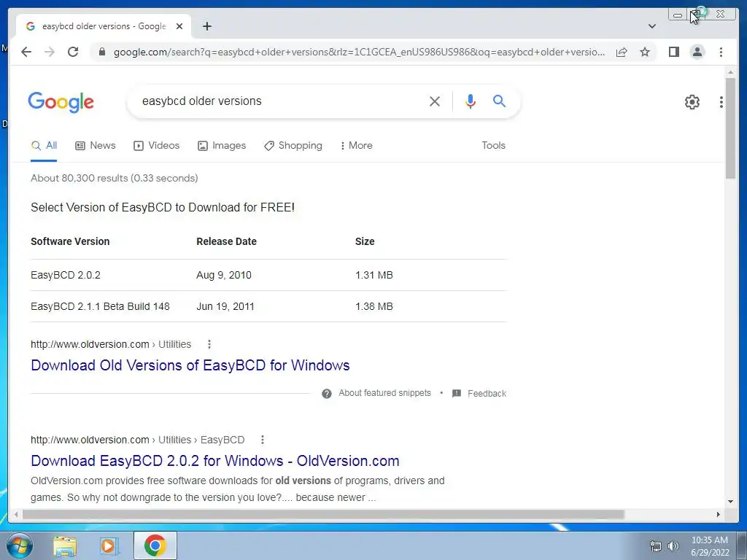
Task: Open Windows Explorer from the taskbar
Action: pyautogui.click(x=65, y=545)
